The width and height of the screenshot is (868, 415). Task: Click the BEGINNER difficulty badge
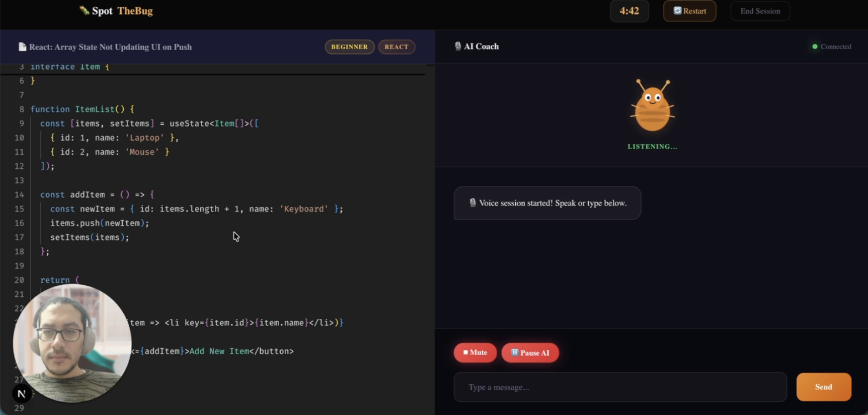(349, 47)
